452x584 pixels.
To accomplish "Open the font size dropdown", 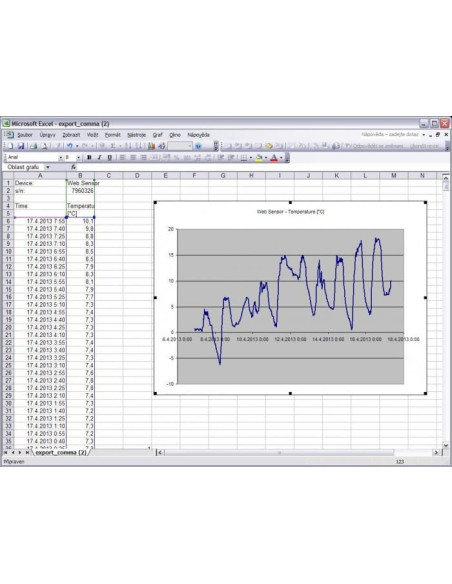I will point(78,158).
